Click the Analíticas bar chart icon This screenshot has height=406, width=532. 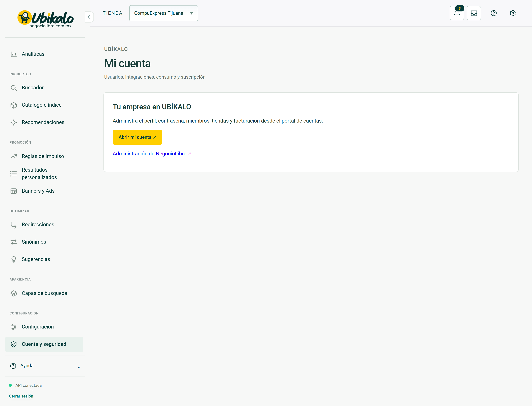13,54
